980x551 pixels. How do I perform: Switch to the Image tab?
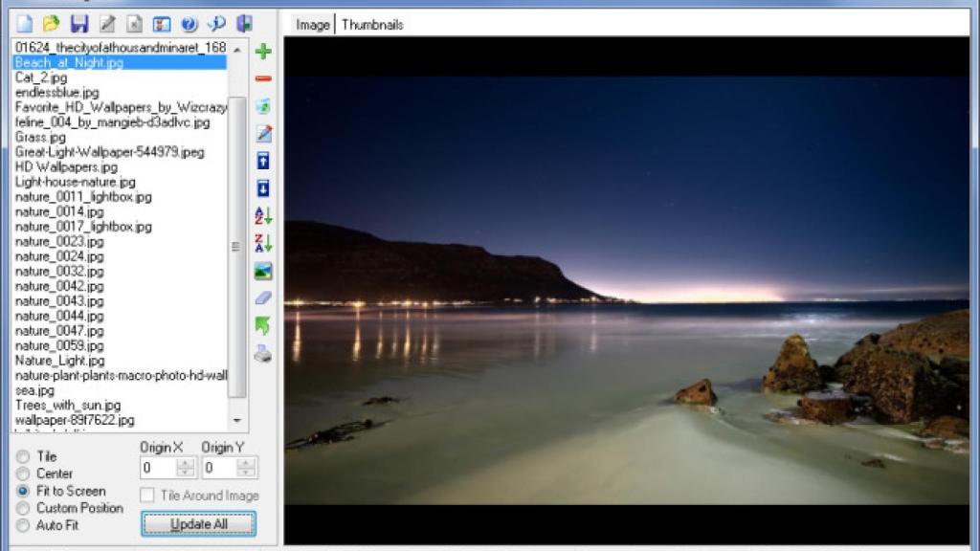(x=313, y=25)
